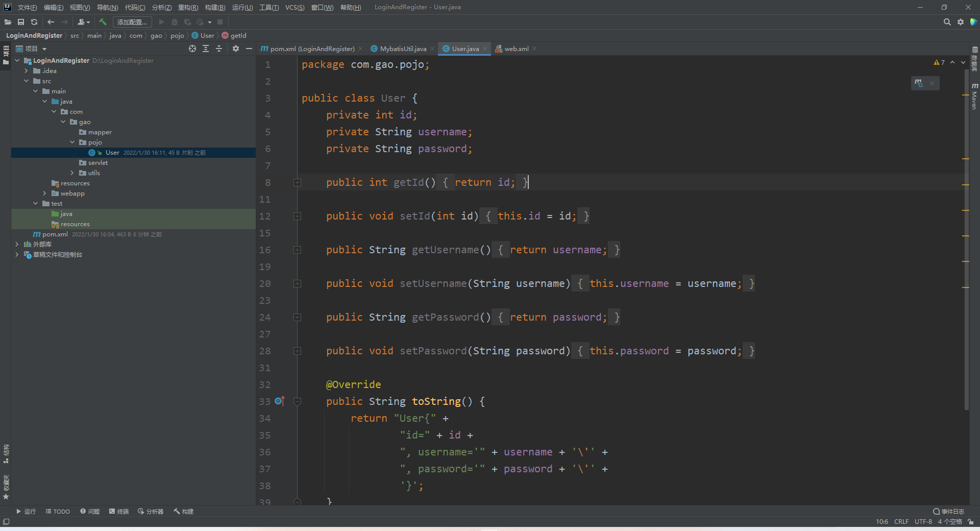Viewport: 980px width, 531px height.
Task: Open the debug tool (bug icon) in toolbar
Action: 174,22
